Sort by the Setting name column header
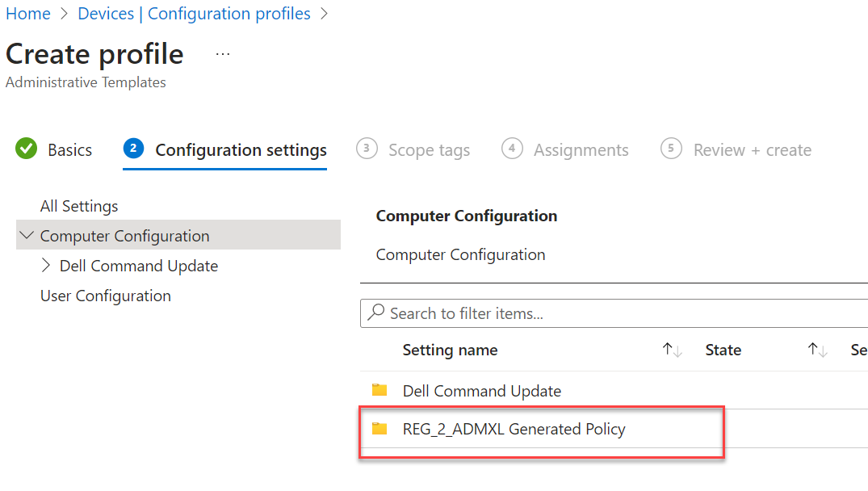 [x=450, y=350]
